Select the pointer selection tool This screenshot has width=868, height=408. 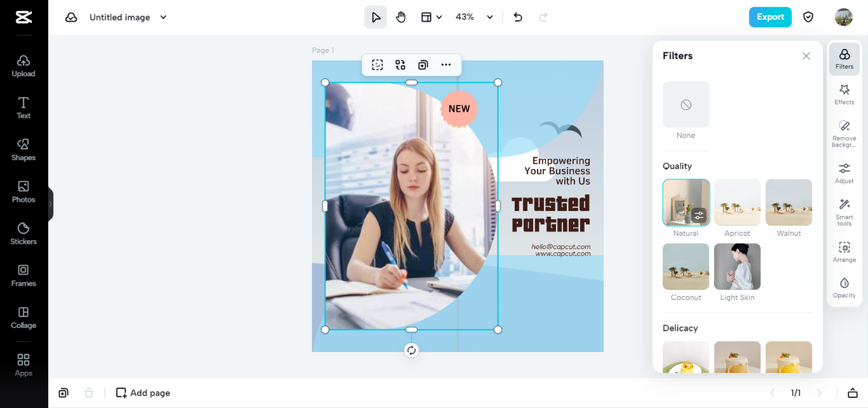376,17
